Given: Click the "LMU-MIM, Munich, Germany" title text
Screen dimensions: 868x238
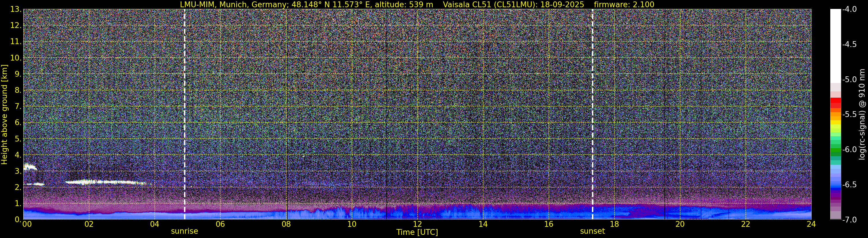Looking at the screenshot, I should [234, 4].
